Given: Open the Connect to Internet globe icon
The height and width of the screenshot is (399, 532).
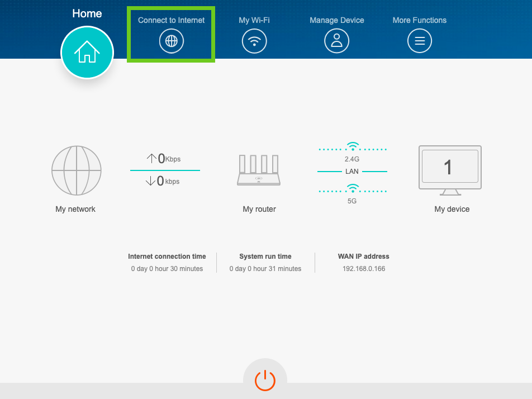Looking at the screenshot, I should pyautogui.click(x=171, y=41).
